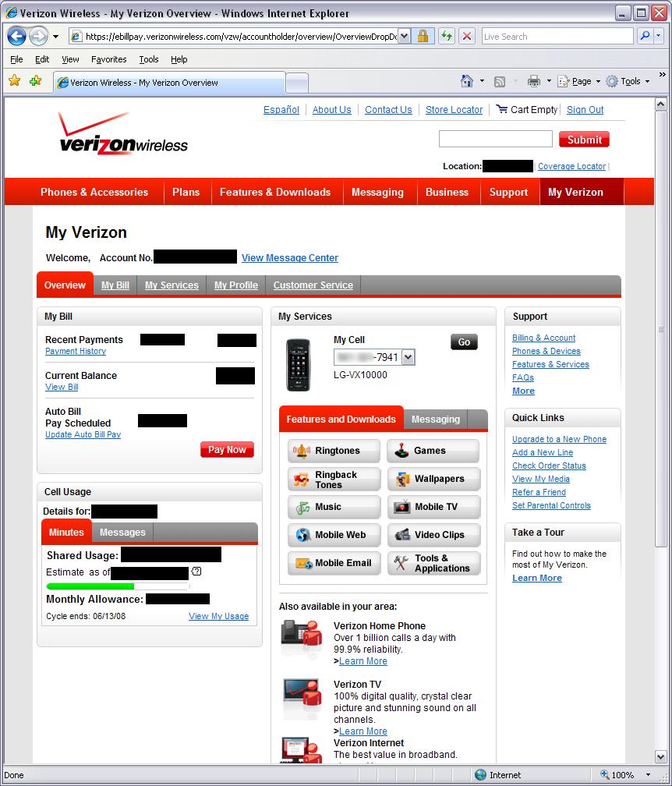
Task: Click the red Submit button
Action: (x=584, y=140)
